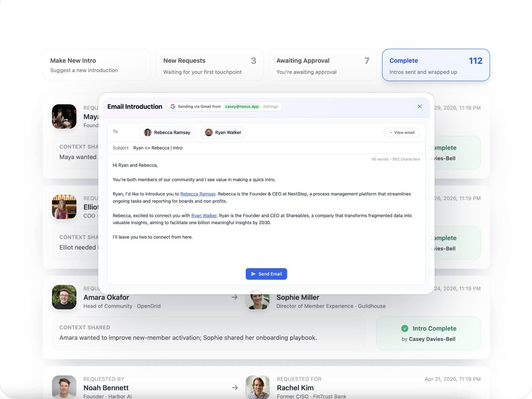Click Amara Okafor's profile photo
Image resolution: width=532 pixels, height=399 pixels.
tap(64, 297)
